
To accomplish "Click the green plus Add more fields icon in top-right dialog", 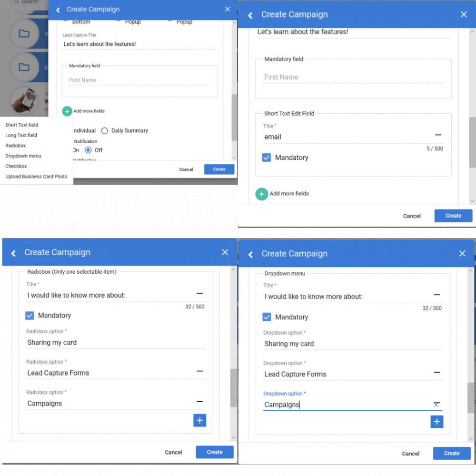I will 262,194.
